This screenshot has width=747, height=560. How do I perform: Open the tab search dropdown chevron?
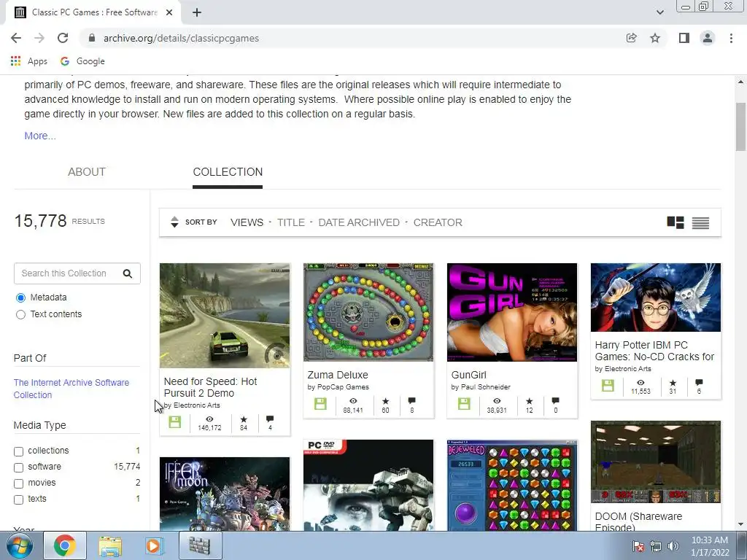(659, 12)
